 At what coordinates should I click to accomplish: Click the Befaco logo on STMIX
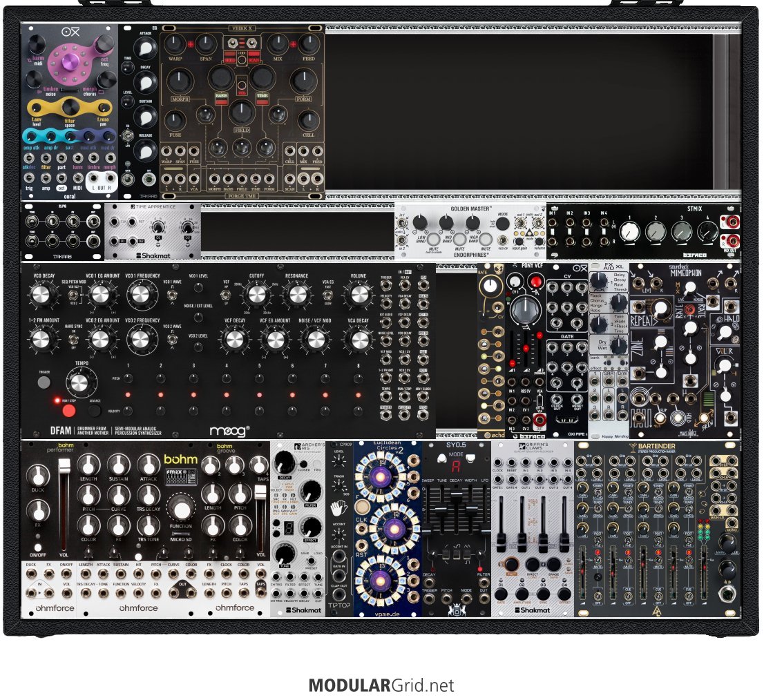pos(694,255)
